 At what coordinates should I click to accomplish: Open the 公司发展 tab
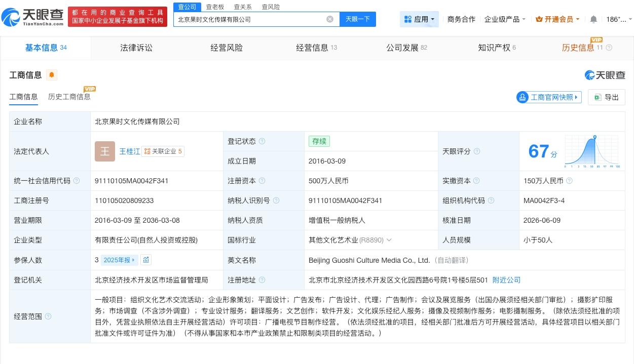tap(407, 48)
